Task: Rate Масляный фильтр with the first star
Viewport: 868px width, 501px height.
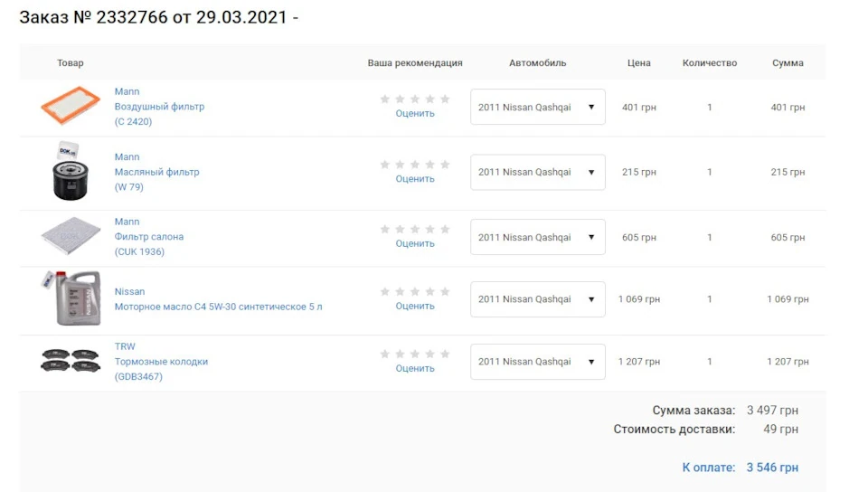Action: 385,165
